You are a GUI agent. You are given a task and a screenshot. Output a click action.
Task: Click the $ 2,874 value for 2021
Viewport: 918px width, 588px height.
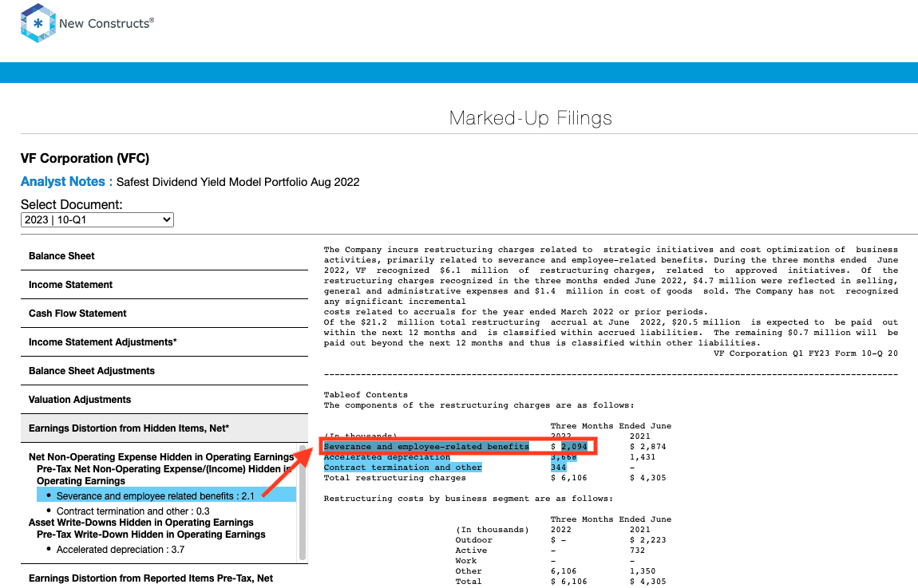point(648,447)
